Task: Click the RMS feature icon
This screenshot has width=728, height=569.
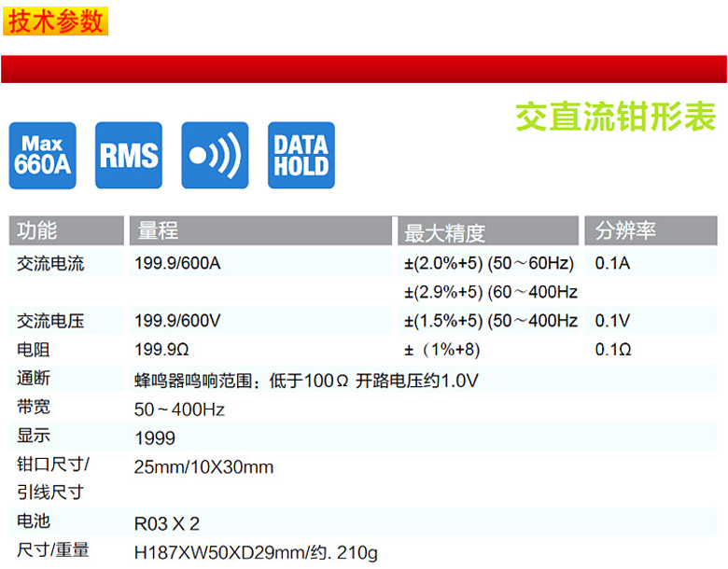Action: [x=129, y=155]
